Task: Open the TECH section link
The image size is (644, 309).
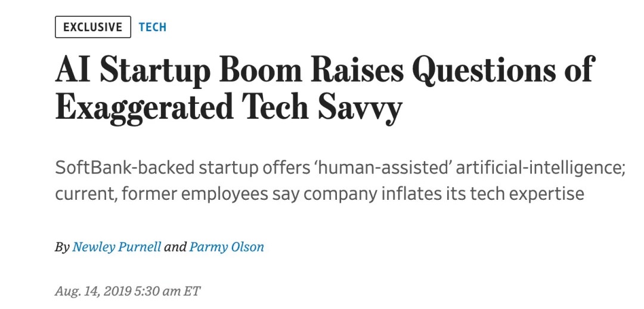Action: click(153, 27)
